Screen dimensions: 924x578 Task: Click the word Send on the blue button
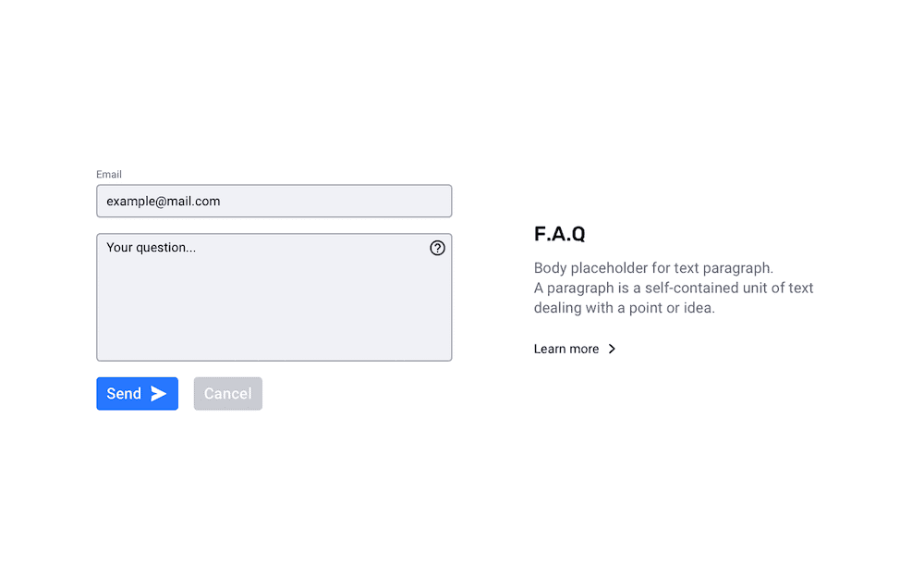point(124,393)
